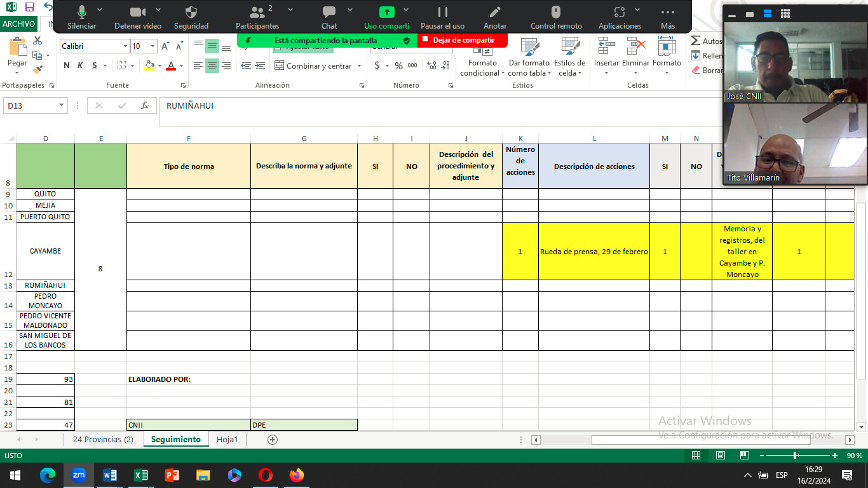Click Pausar el uso button
Image resolution: width=868 pixels, height=488 pixels.
[442, 13]
